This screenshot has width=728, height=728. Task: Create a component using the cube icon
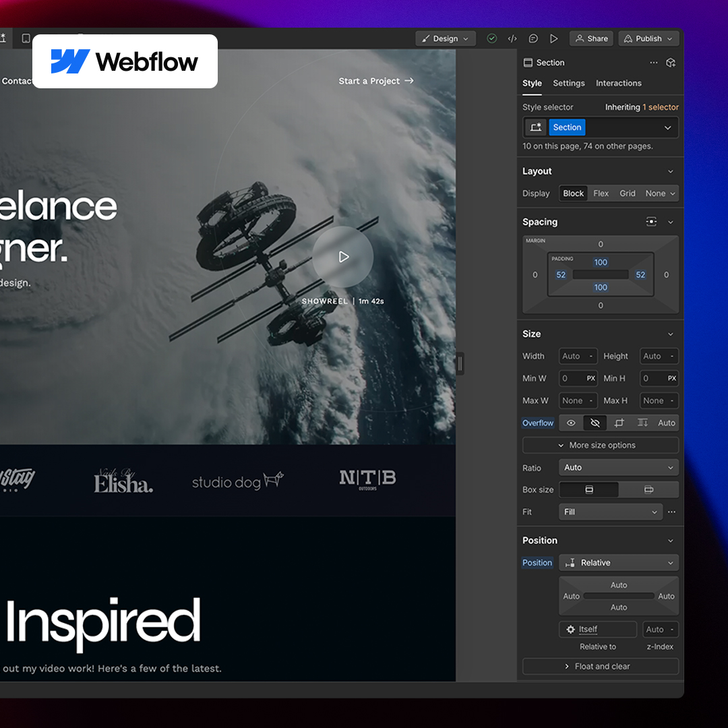click(x=671, y=62)
